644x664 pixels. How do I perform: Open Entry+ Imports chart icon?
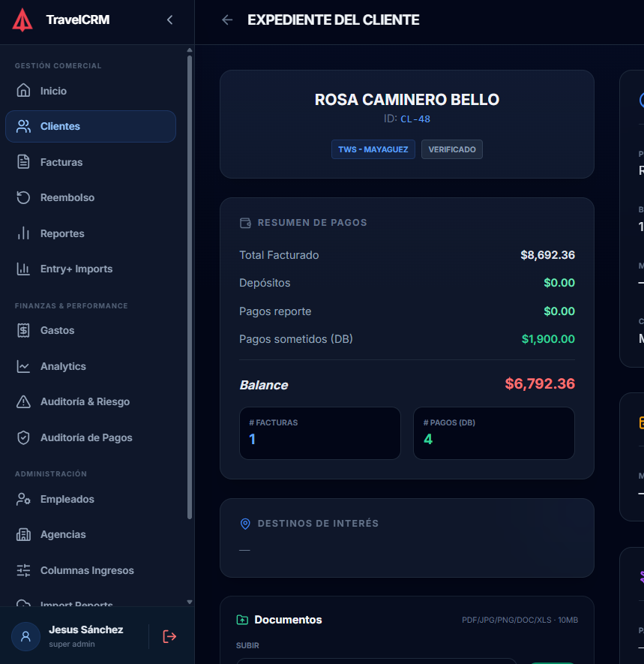[x=23, y=269]
